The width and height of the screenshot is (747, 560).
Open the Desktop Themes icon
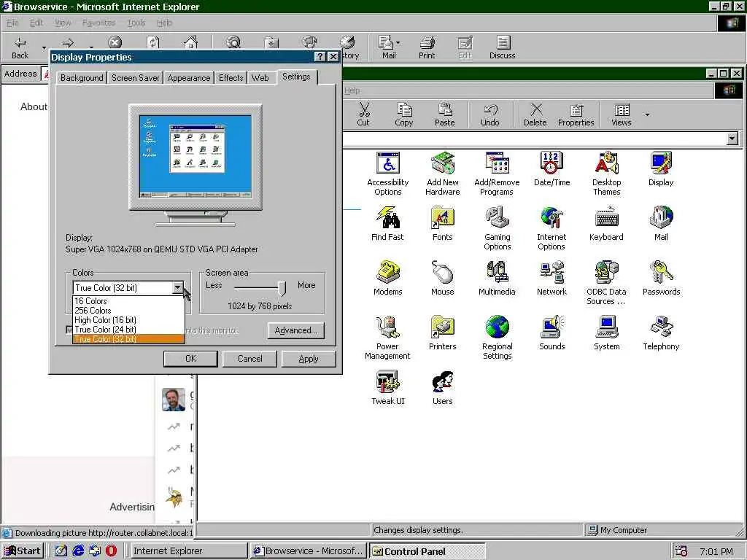[606, 174]
